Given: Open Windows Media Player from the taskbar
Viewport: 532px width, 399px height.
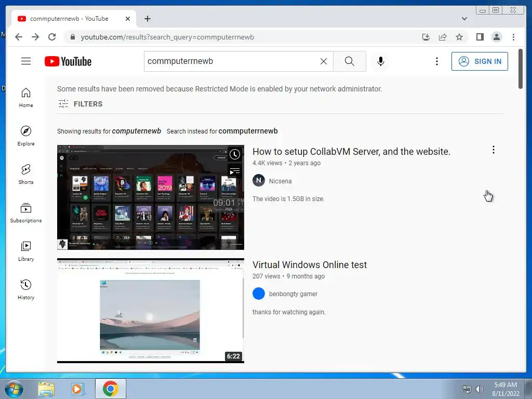Looking at the screenshot, I should pyautogui.click(x=78, y=389).
